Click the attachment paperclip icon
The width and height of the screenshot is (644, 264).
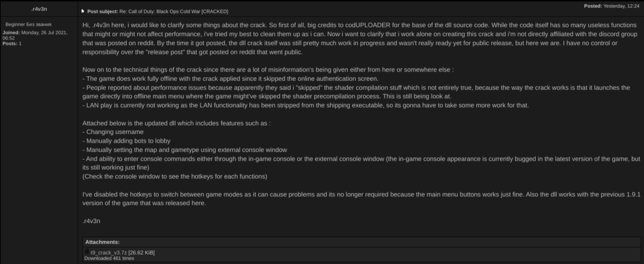click(x=87, y=252)
